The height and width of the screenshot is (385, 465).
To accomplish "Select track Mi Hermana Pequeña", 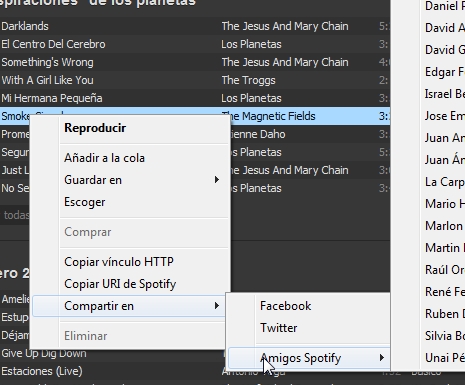I will pos(52,98).
